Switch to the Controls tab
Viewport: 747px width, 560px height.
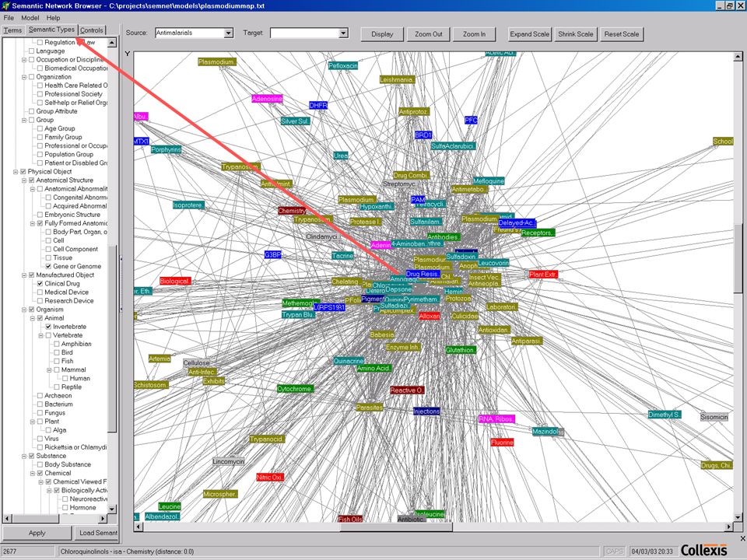coord(92,30)
